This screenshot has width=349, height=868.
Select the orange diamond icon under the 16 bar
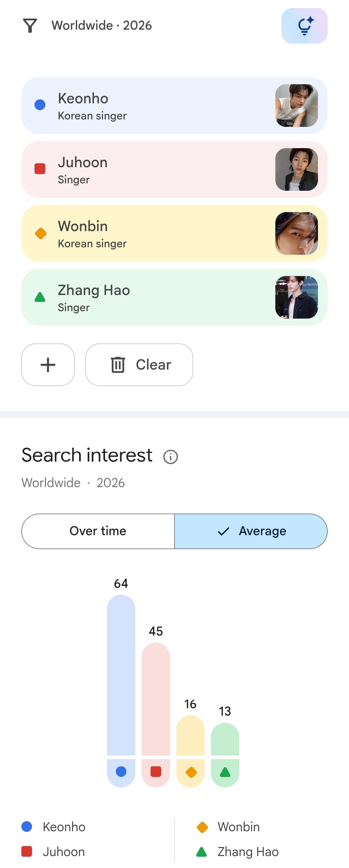(191, 771)
